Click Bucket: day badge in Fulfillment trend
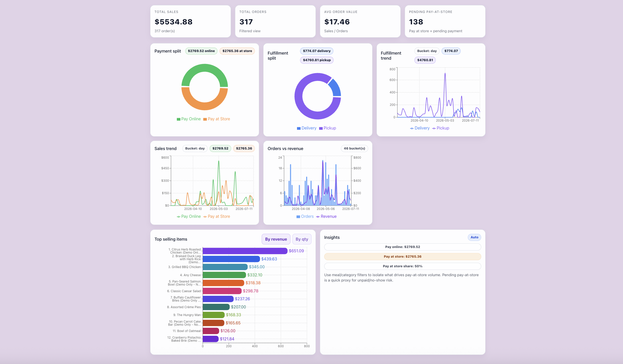 click(427, 51)
